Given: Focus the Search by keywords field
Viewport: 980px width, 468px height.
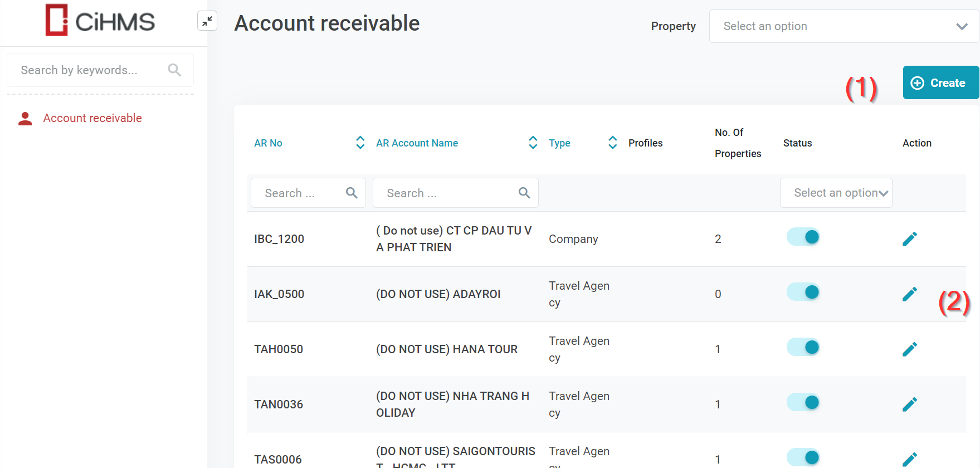Looking at the screenshot, I should (x=89, y=70).
